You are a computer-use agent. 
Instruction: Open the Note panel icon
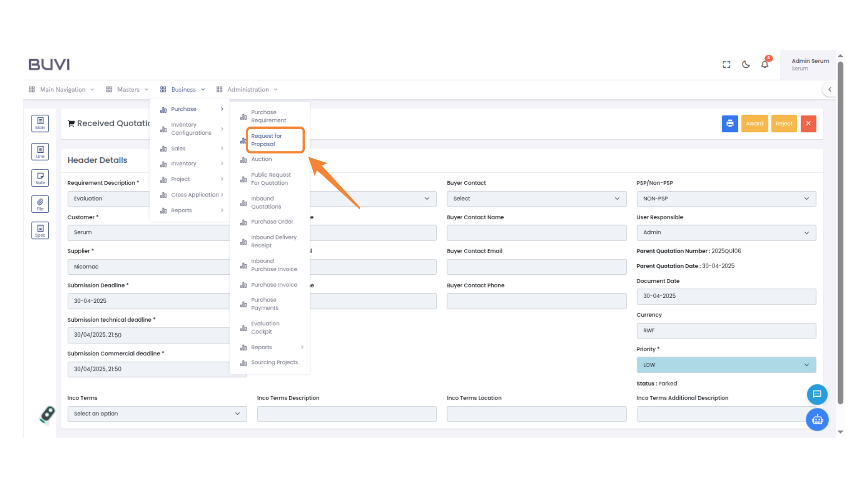[x=40, y=178]
